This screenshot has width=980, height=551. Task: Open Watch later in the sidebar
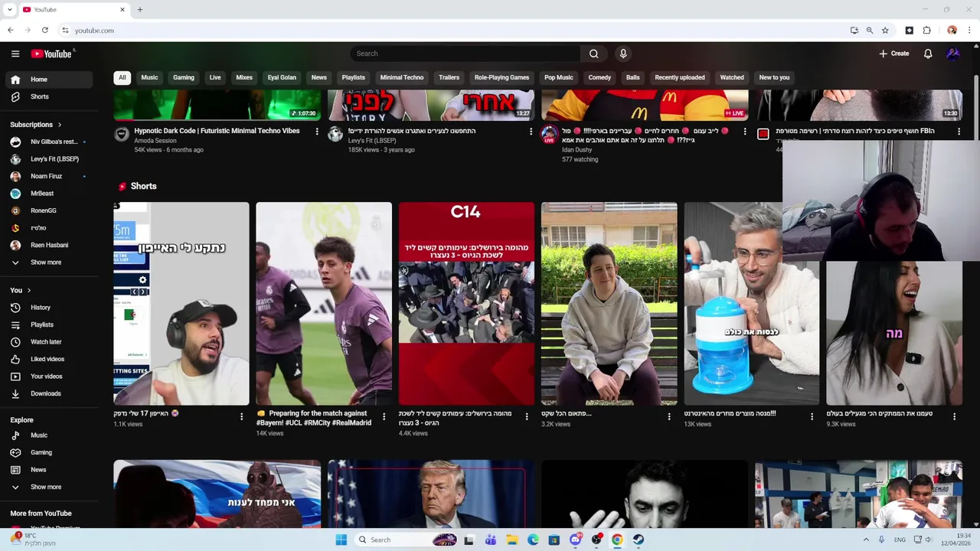coord(49,342)
